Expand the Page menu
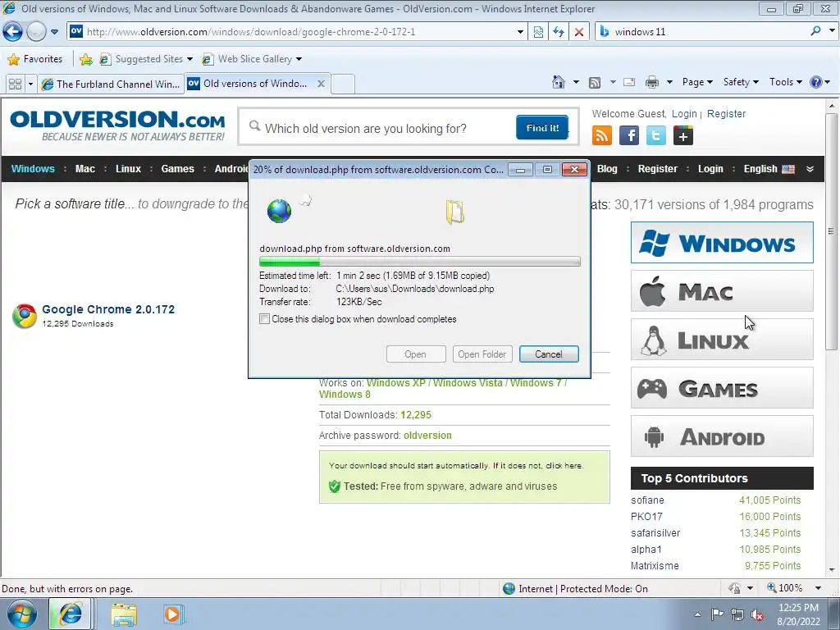The image size is (840, 630). (697, 82)
